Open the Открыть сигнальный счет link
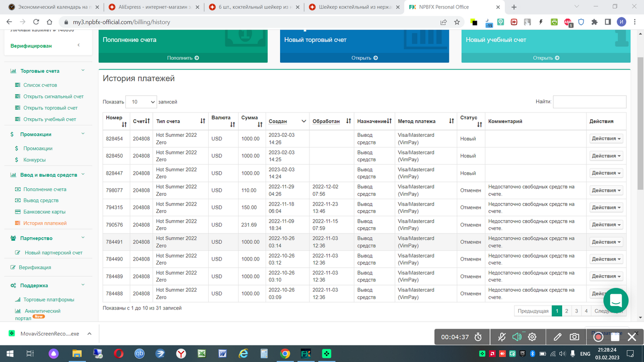The image size is (644, 362). (53, 96)
